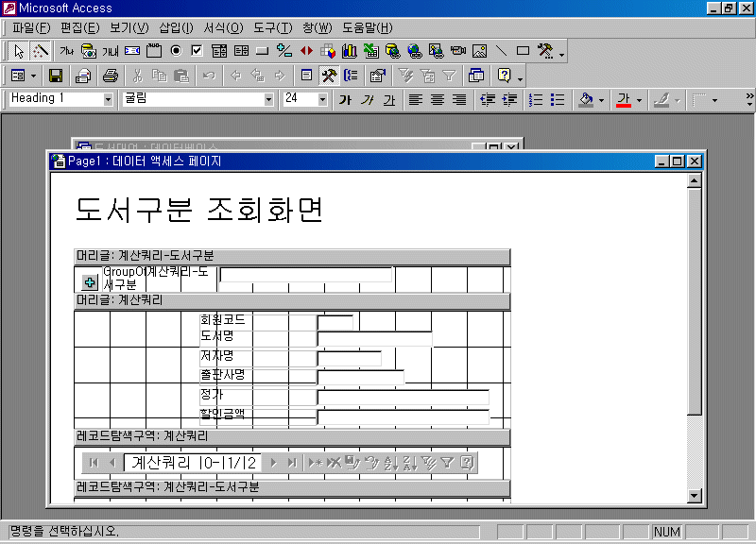The height and width of the screenshot is (544, 756).
Task: Open the Field List icon
Action: (306, 76)
